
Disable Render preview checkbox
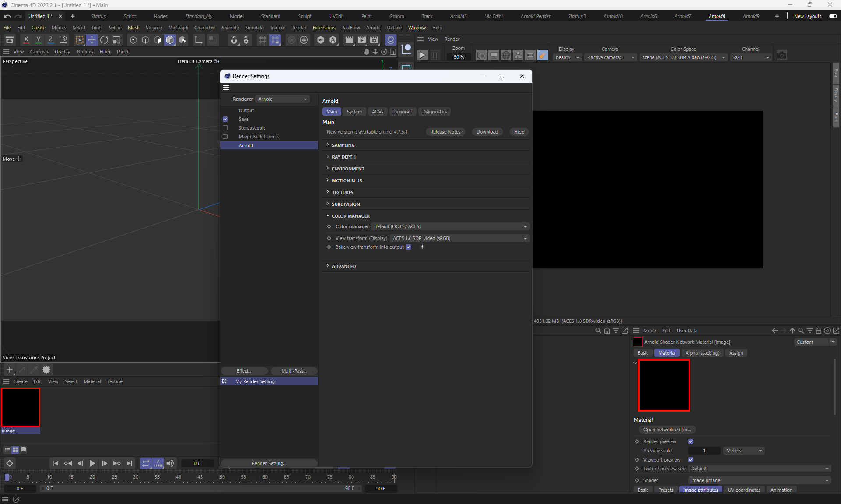pyautogui.click(x=691, y=441)
